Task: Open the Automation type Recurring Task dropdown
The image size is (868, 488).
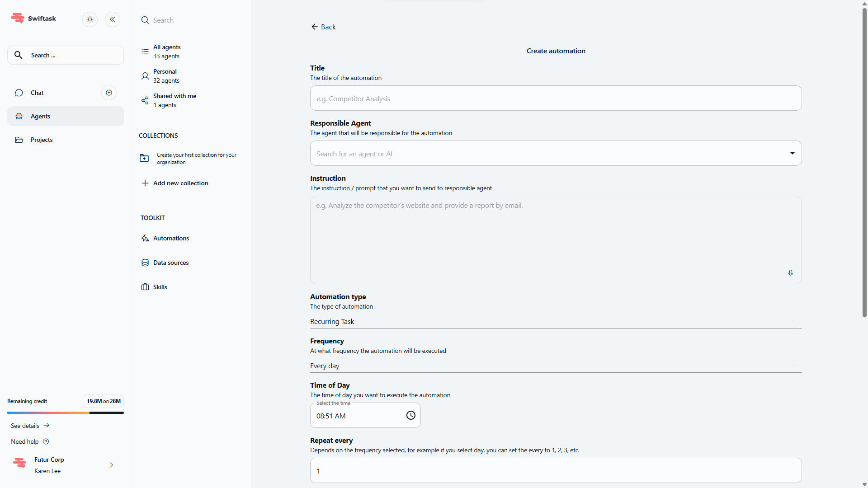Action: coord(555,322)
